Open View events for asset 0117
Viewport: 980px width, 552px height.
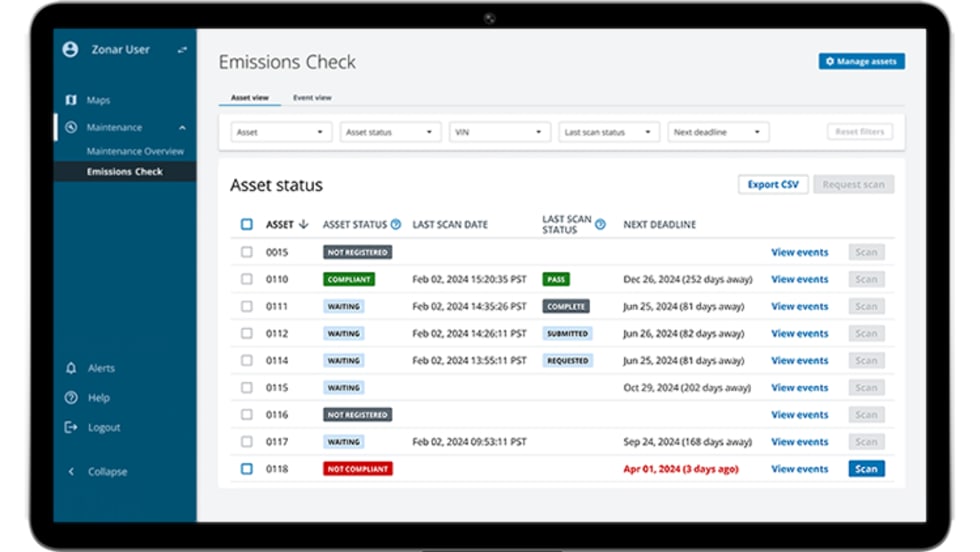(799, 442)
